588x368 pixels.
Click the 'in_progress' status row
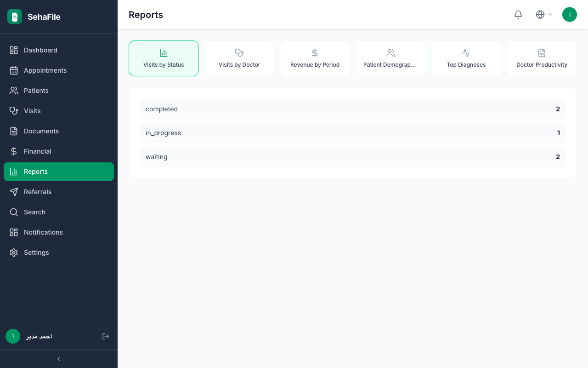tap(353, 133)
